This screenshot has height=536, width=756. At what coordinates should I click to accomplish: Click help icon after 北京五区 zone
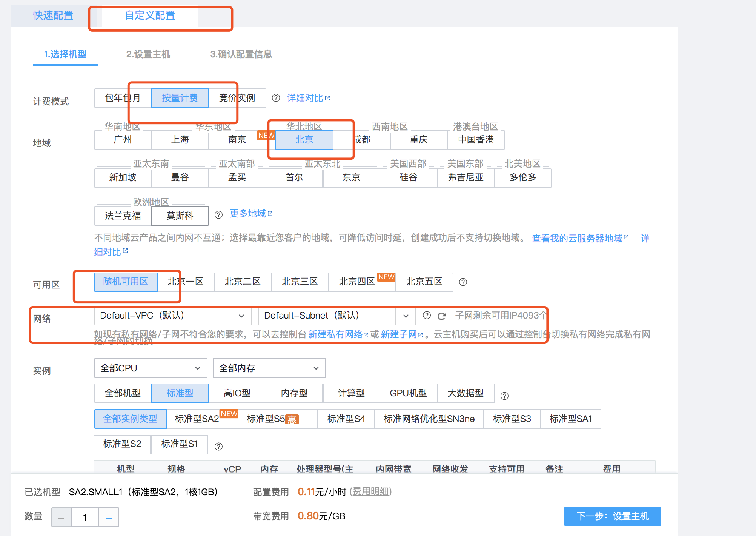pyautogui.click(x=463, y=282)
